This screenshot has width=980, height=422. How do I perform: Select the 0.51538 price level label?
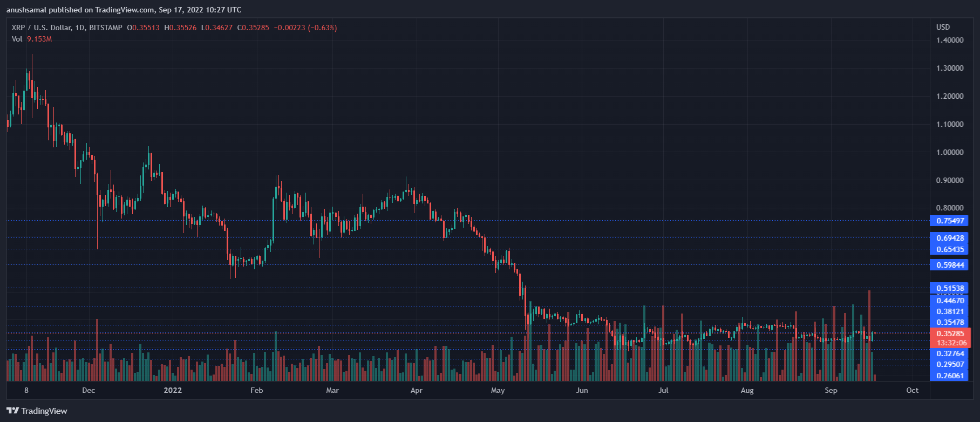point(949,288)
